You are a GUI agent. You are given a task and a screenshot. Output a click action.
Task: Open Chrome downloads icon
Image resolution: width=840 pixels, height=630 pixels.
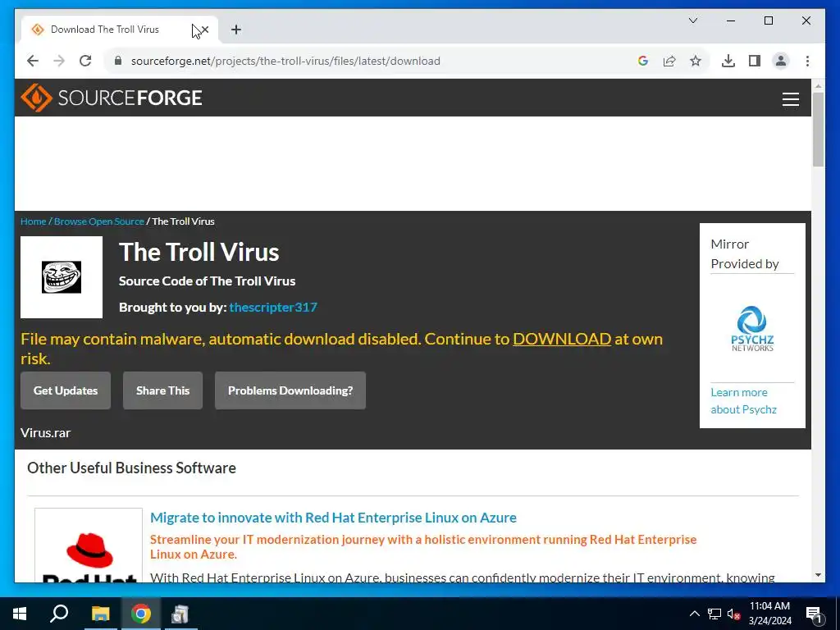coord(728,61)
